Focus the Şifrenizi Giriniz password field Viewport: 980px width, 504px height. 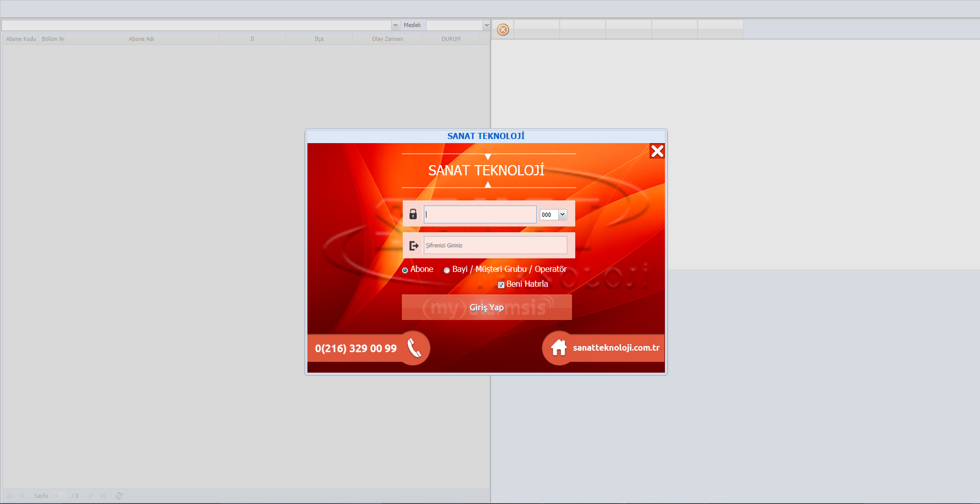point(495,245)
